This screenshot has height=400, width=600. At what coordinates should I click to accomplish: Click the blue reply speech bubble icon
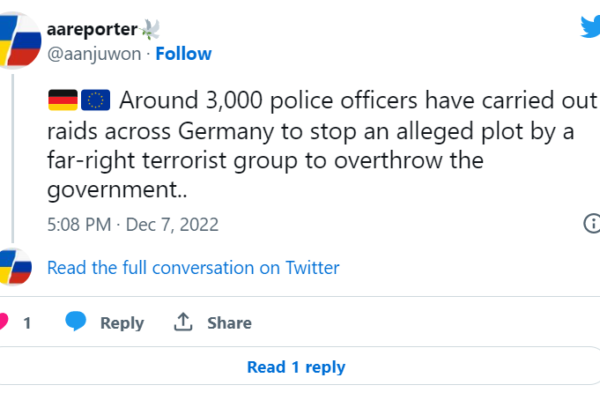[76, 321]
